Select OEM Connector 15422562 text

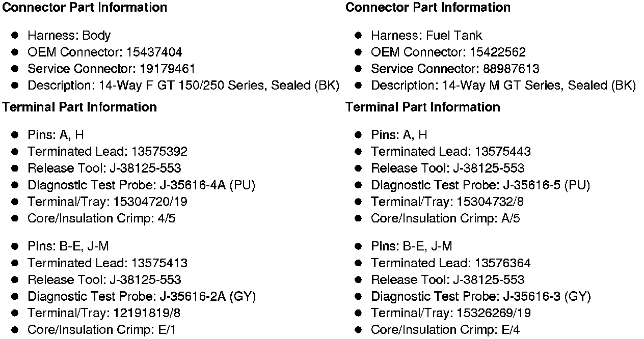pos(448,52)
